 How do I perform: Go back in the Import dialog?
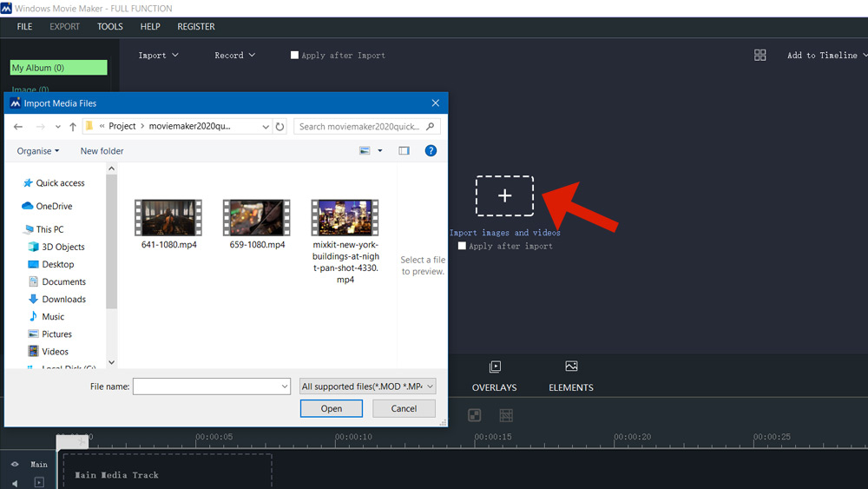[18, 127]
